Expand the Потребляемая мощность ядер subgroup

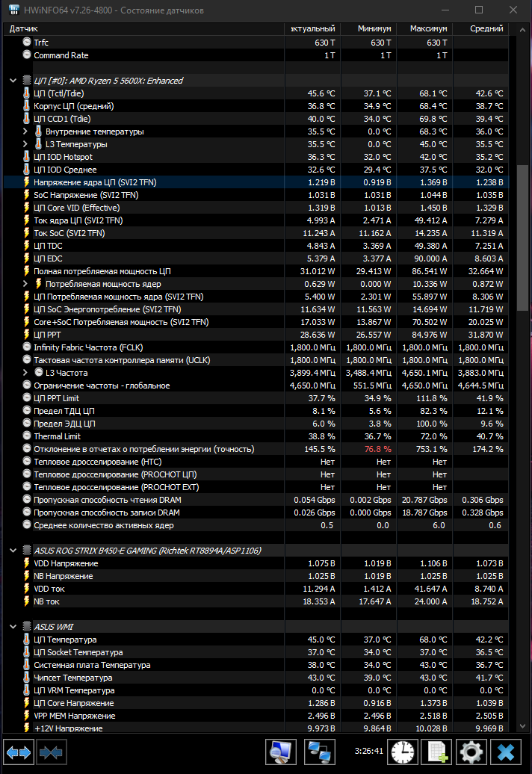(25, 284)
